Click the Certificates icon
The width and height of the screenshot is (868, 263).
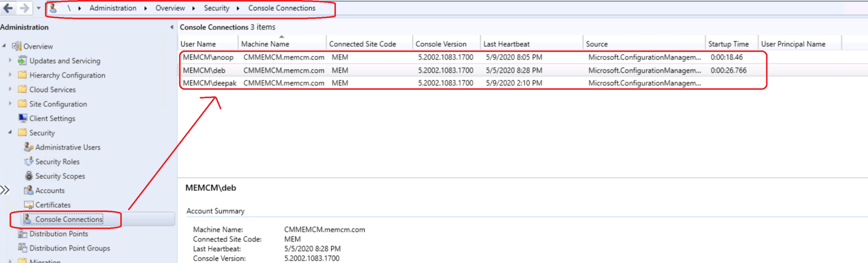point(29,204)
